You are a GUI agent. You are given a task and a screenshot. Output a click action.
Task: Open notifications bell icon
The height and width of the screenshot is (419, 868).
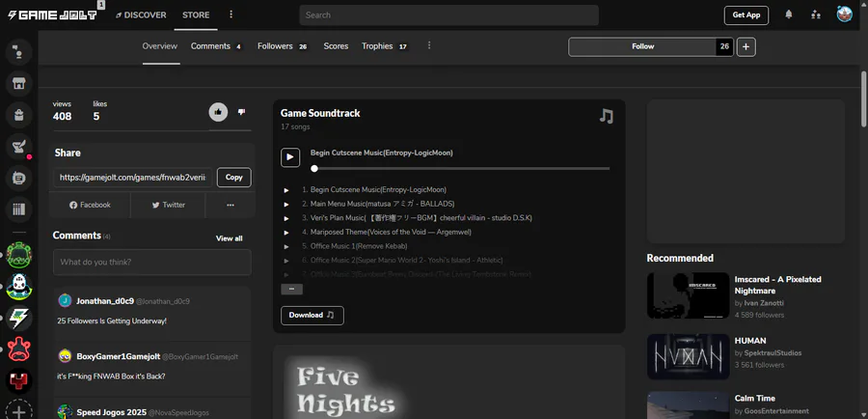789,15
